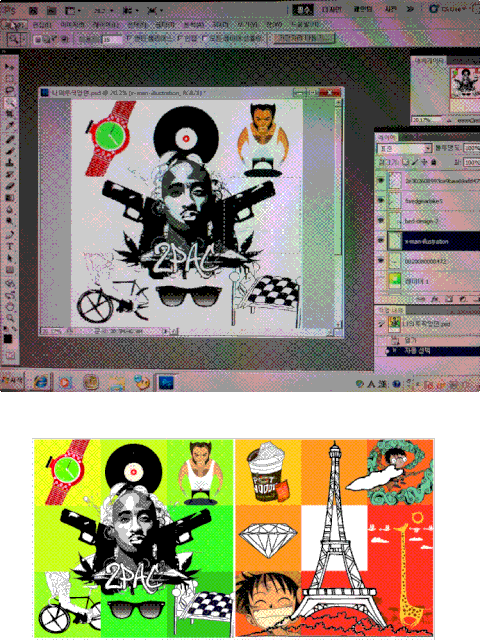
Task: Select the Crop tool
Action: click(9, 114)
